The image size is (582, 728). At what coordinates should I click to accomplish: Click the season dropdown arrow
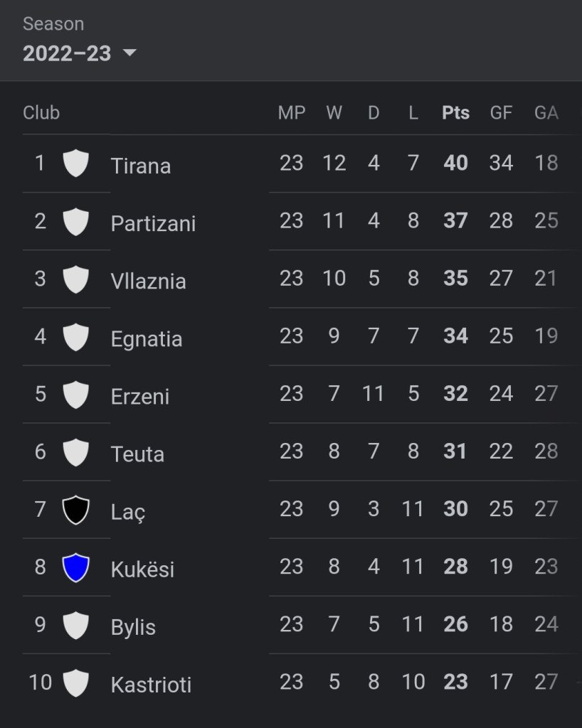point(129,53)
